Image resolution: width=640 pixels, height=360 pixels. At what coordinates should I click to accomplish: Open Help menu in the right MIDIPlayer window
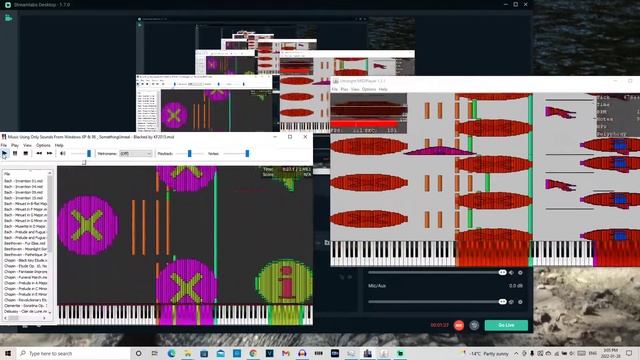coord(383,89)
